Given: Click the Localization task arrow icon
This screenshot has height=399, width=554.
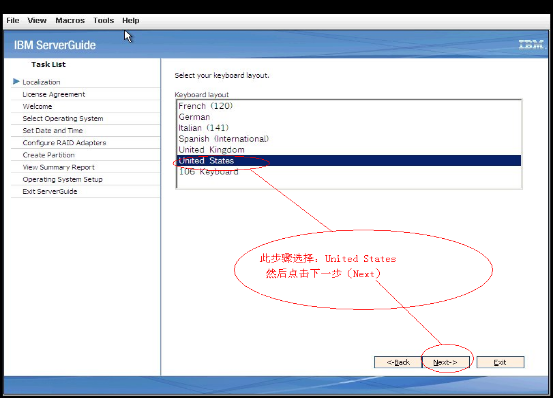Looking at the screenshot, I should coord(16,82).
